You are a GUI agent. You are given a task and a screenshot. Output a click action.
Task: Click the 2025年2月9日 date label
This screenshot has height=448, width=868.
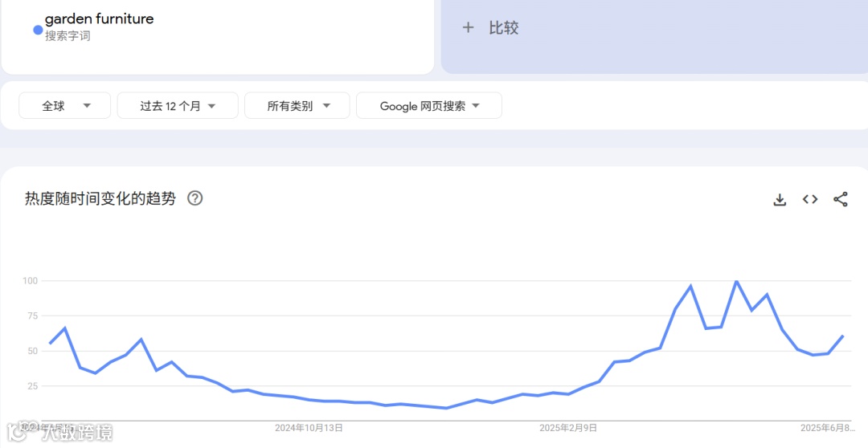(x=568, y=428)
